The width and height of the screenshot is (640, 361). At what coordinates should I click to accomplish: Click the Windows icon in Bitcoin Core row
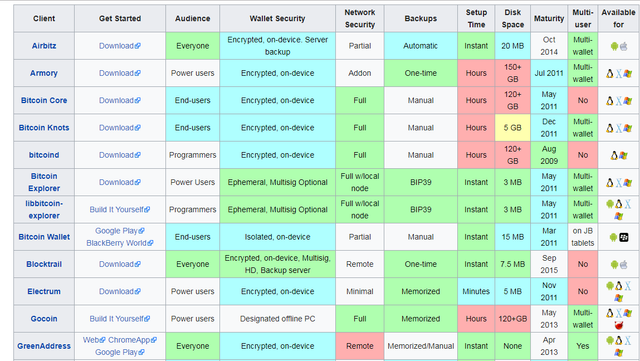tap(628, 101)
